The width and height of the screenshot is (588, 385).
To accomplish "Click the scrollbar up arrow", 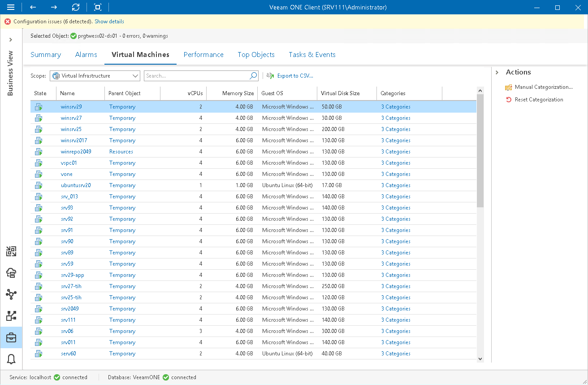I will click(x=480, y=91).
